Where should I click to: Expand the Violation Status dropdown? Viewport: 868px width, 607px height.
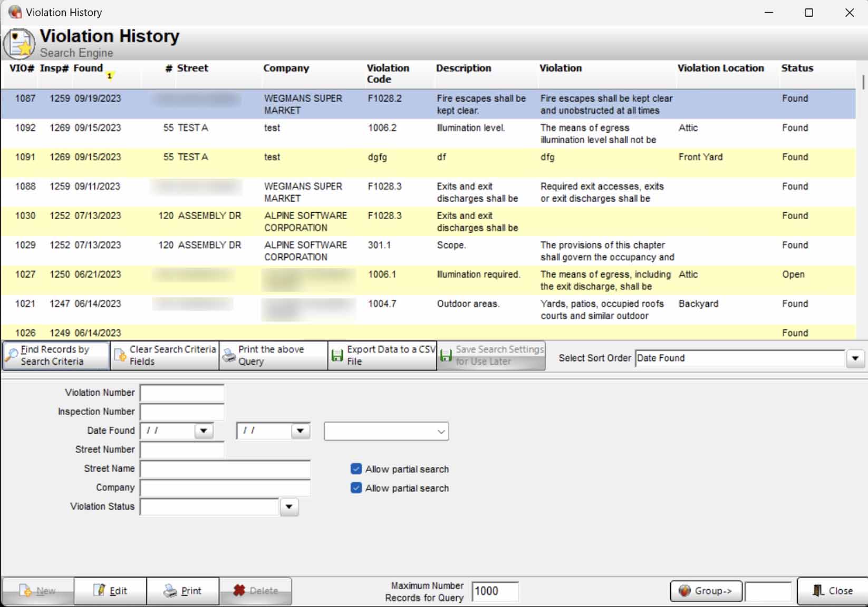pos(289,507)
